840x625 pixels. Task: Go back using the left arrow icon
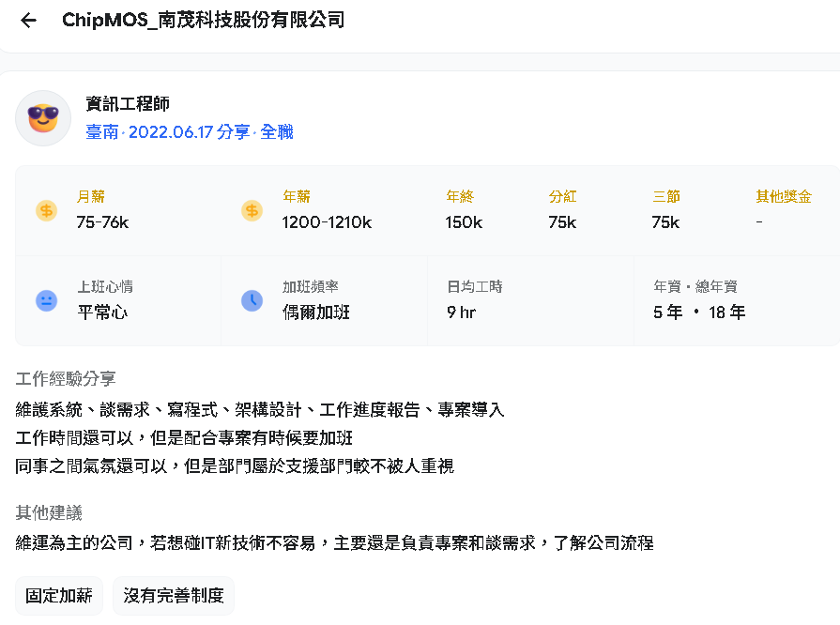tap(28, 21)
